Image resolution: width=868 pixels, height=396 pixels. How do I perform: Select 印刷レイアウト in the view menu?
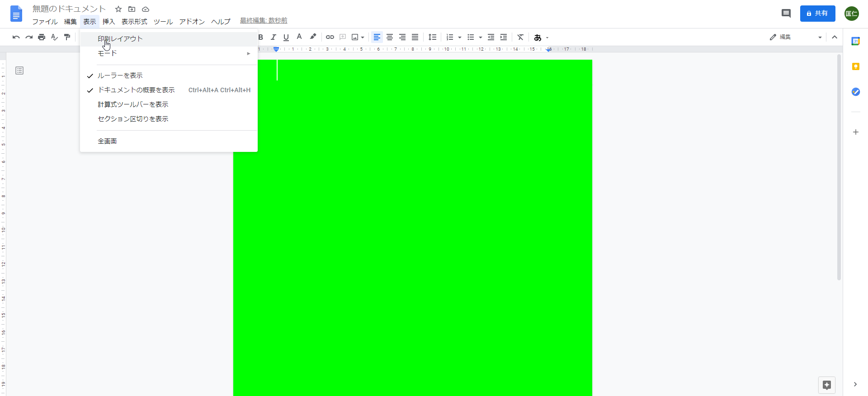pyautogui.click(x=169, y=39)
